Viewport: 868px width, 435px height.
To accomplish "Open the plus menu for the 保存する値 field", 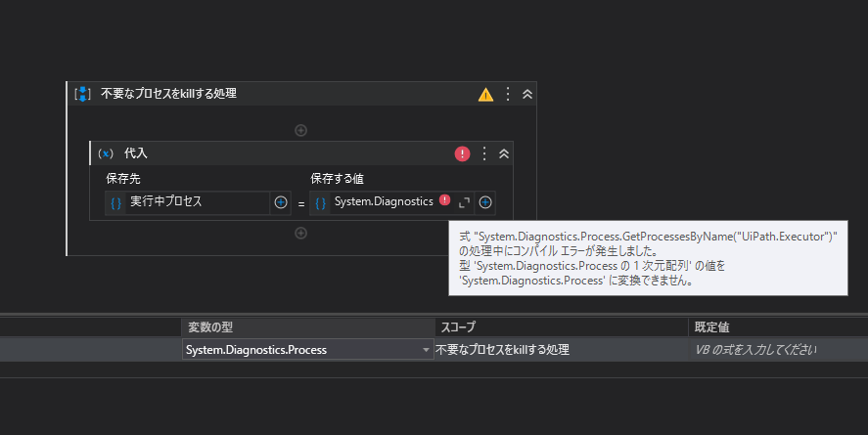I will pos(485,203).
